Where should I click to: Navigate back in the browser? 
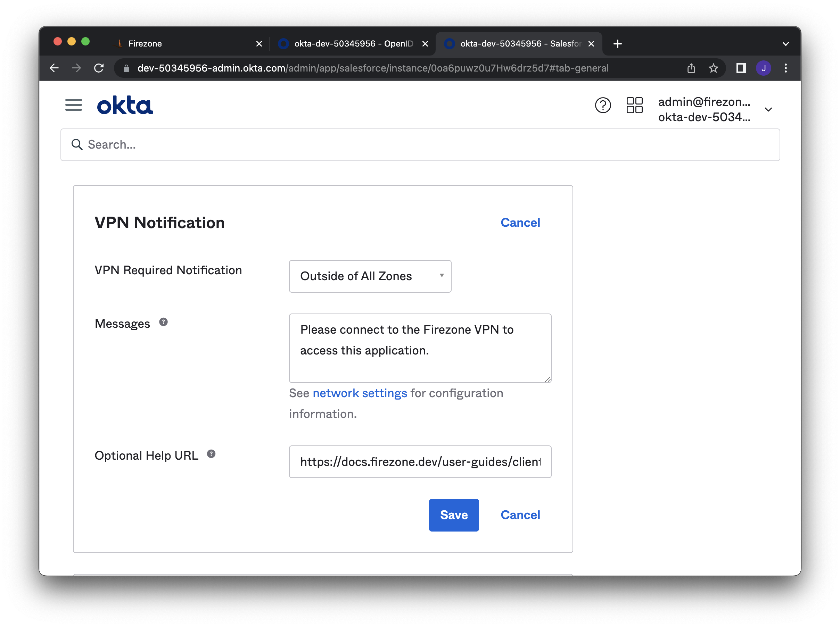click(54, 68)
